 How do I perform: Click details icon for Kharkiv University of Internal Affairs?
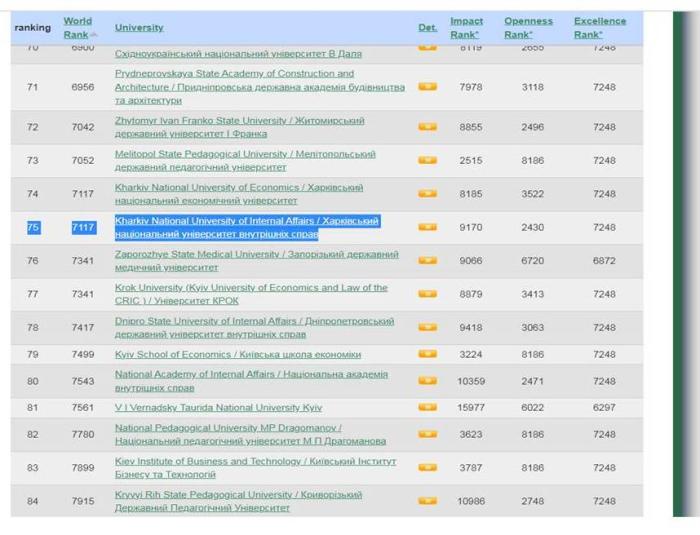[x=427, y=227]
